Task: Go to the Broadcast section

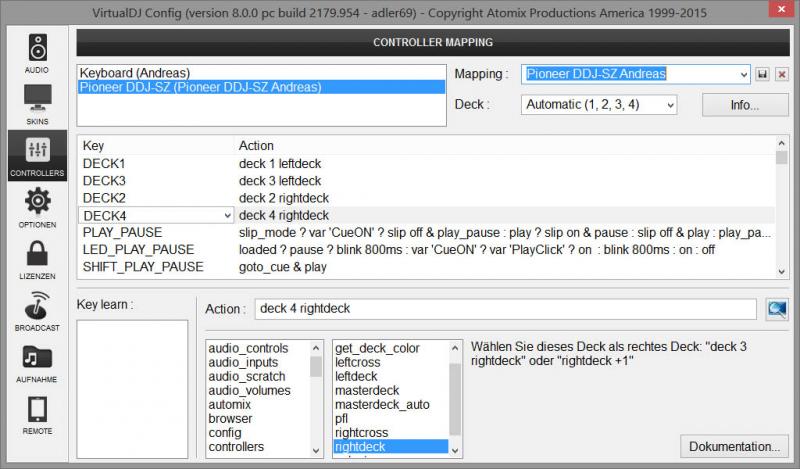Action: point(37,311)
